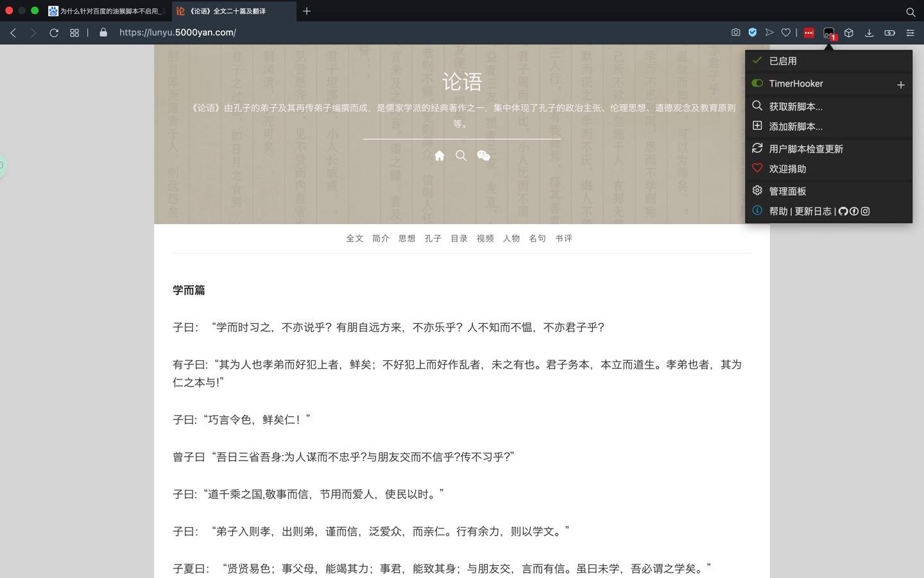Toggle the TimerHooker script switch

click(x=757, y=83)
